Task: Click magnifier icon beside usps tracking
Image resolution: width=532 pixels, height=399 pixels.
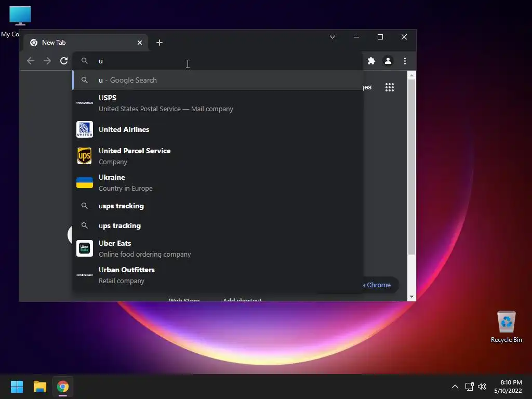Action: pyautogui.click(x=85, y=206)
